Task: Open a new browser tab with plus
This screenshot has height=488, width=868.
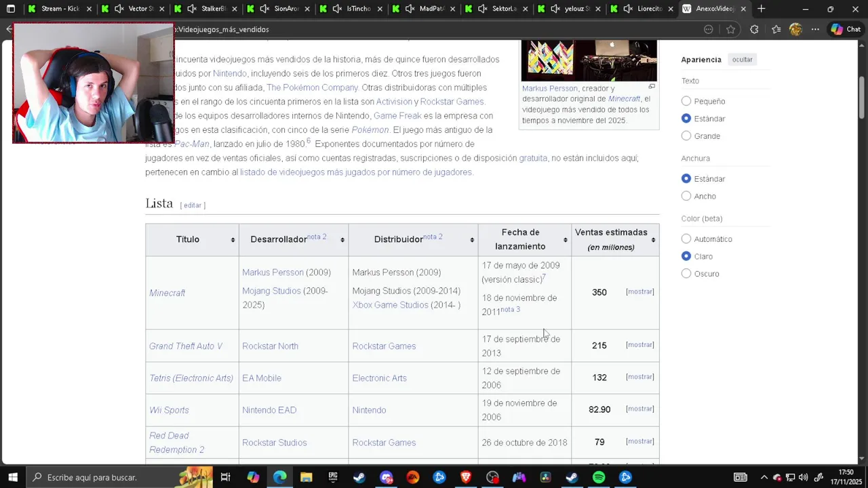Action: pyautogui.click(x=761, y=9)
